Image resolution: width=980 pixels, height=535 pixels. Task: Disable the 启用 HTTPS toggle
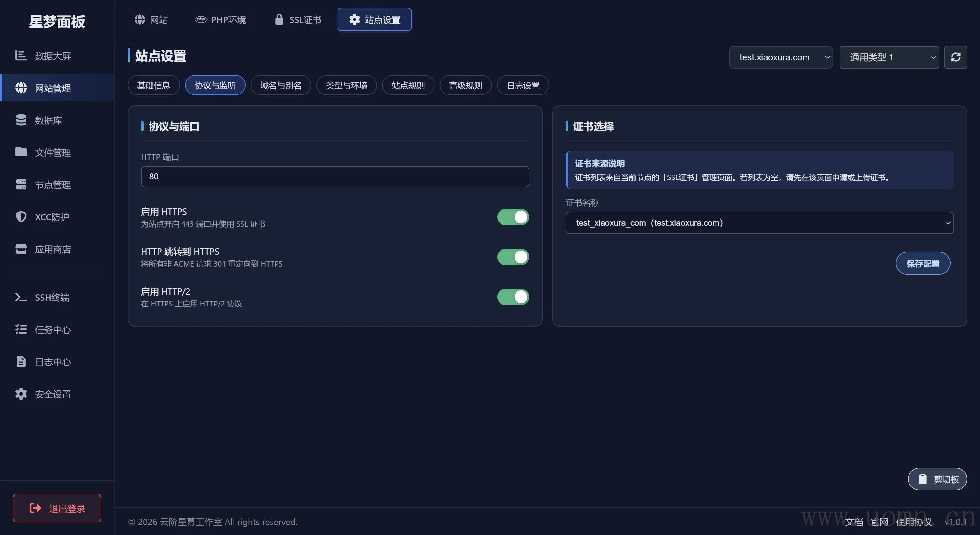[513, 217]
